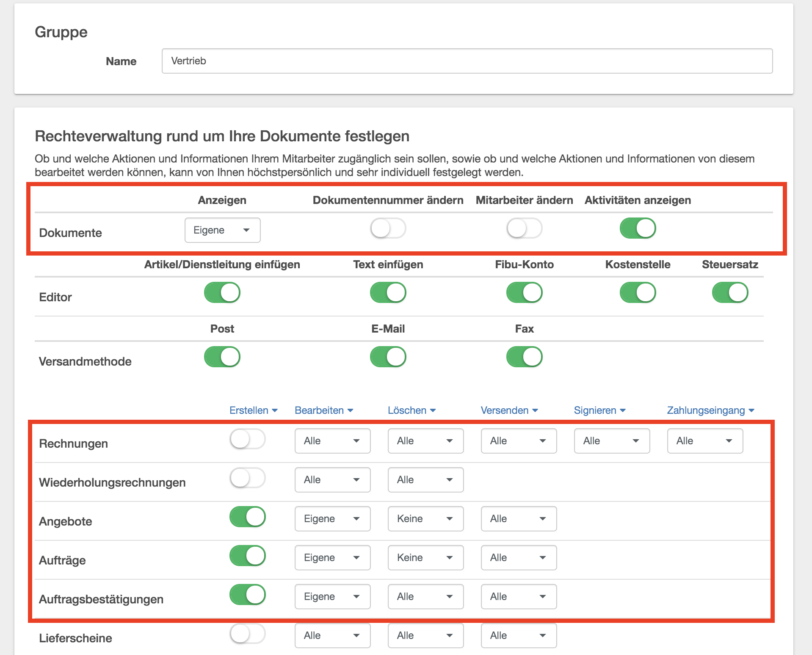Open Aufträge Bearbeiten dropdown

coord(332,558)
